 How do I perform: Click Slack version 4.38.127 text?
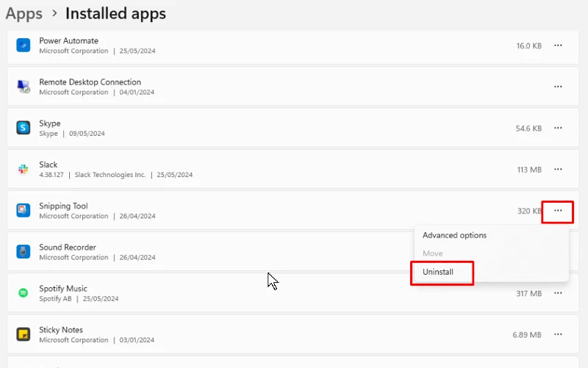point(51,175)
